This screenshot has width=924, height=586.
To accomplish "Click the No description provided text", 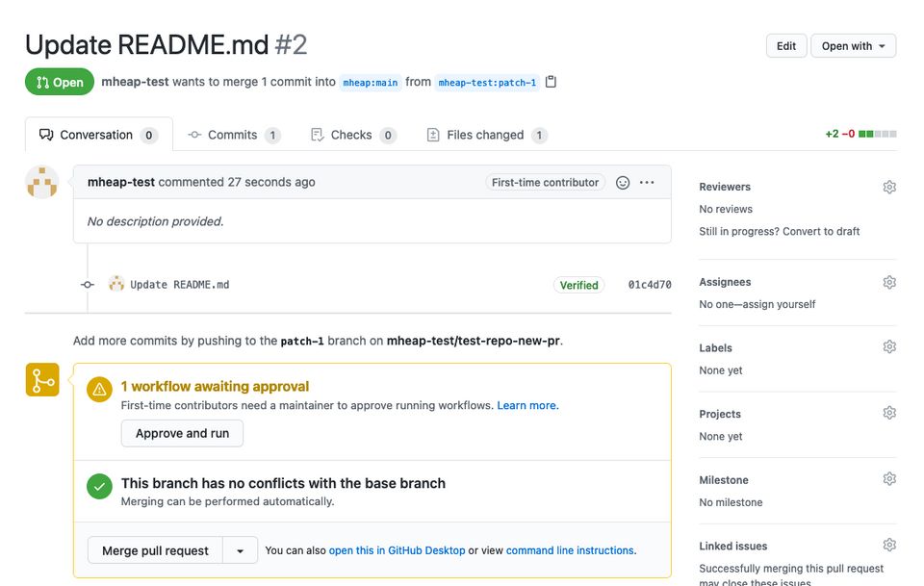I will tap(156, 221).
